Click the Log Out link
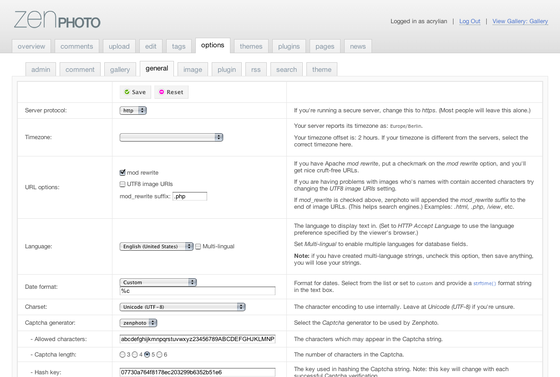 (x=470, y=21)
